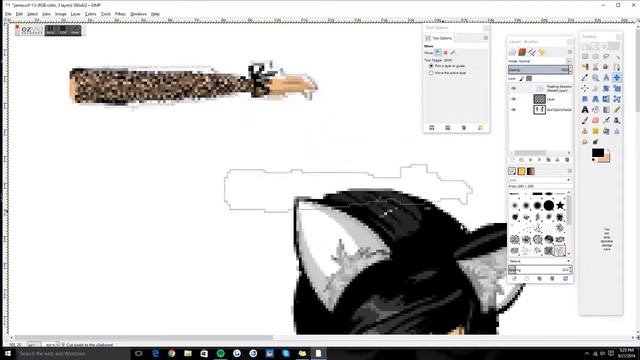Toggle lock alpha channel for the layer
The width and height of the screenshot is (640, 360).
click(x=529, y=78)
